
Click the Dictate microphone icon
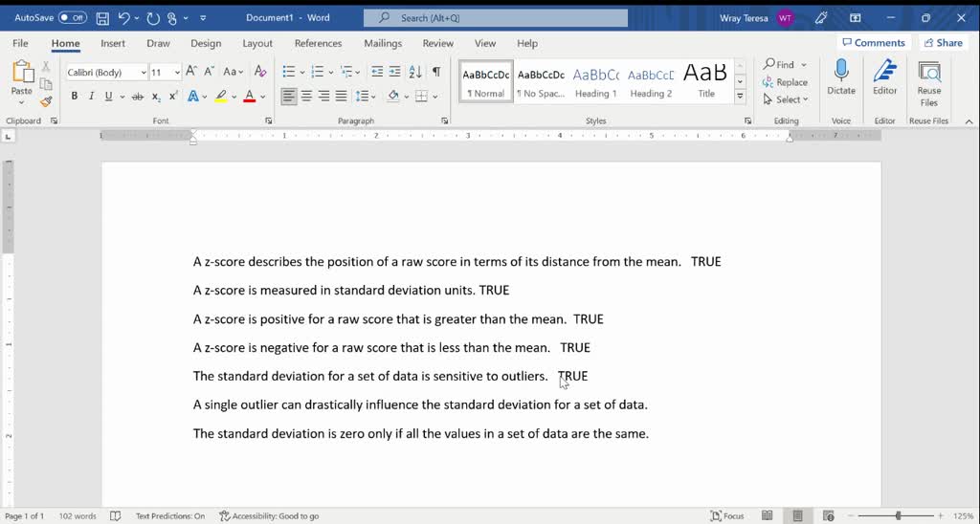(841, 72)
